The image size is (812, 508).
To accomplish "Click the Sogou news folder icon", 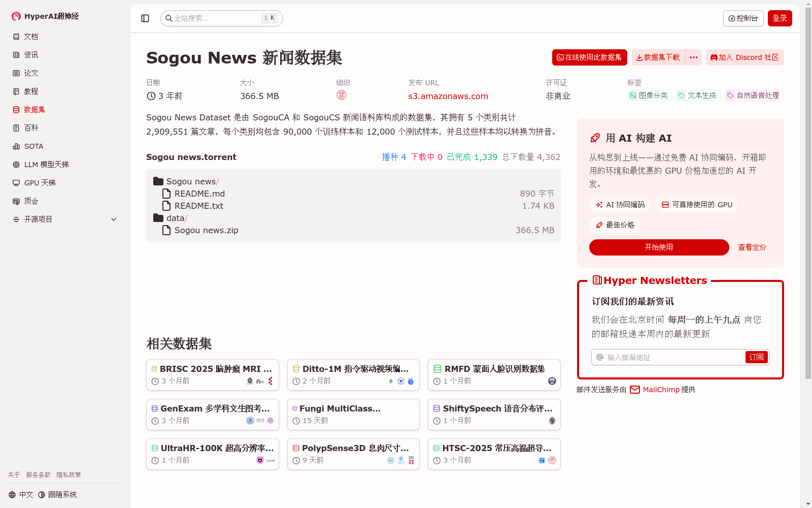I will [158, 181].
